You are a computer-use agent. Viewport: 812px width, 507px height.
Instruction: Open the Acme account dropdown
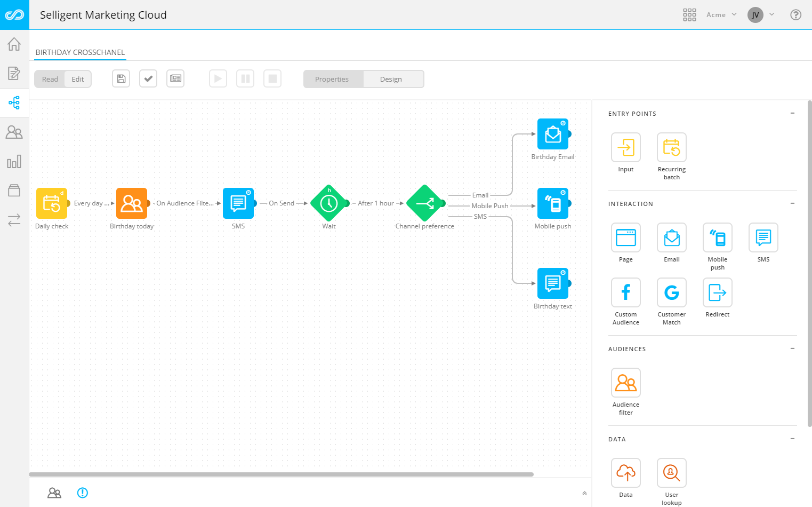[721, 14]
